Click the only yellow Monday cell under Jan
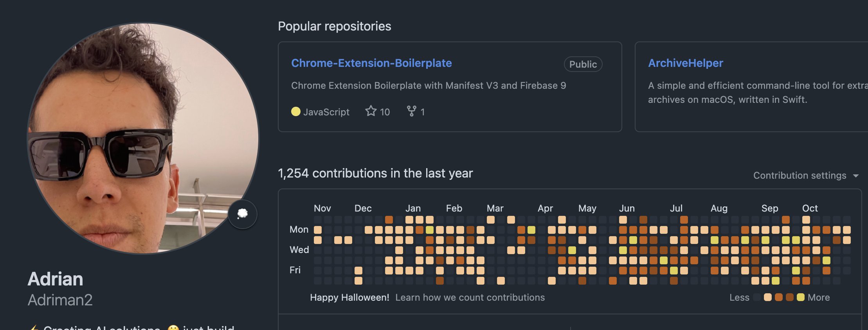Viewport: 868px width, 330px height. click(430, 230)
